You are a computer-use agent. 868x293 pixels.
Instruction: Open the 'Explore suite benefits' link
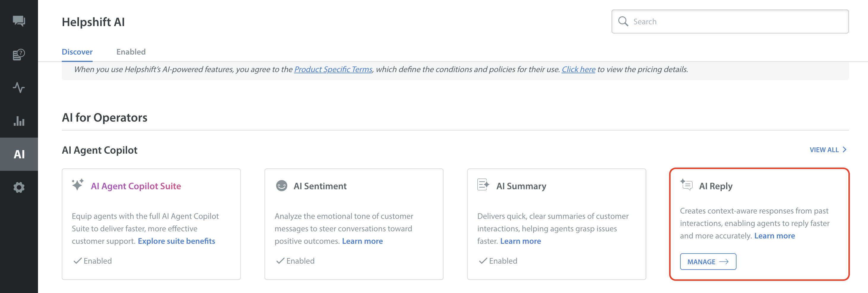[176, 241]
